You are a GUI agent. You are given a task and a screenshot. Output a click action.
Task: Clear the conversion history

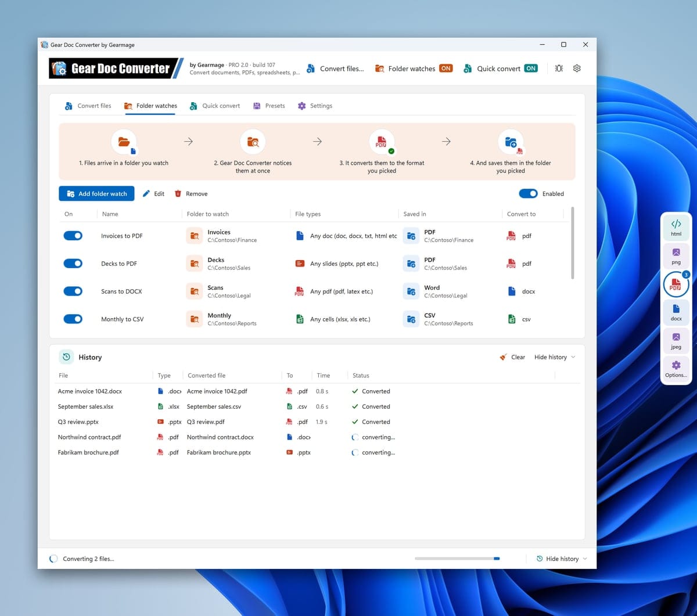pyautogui.click(x=512, y=357)
